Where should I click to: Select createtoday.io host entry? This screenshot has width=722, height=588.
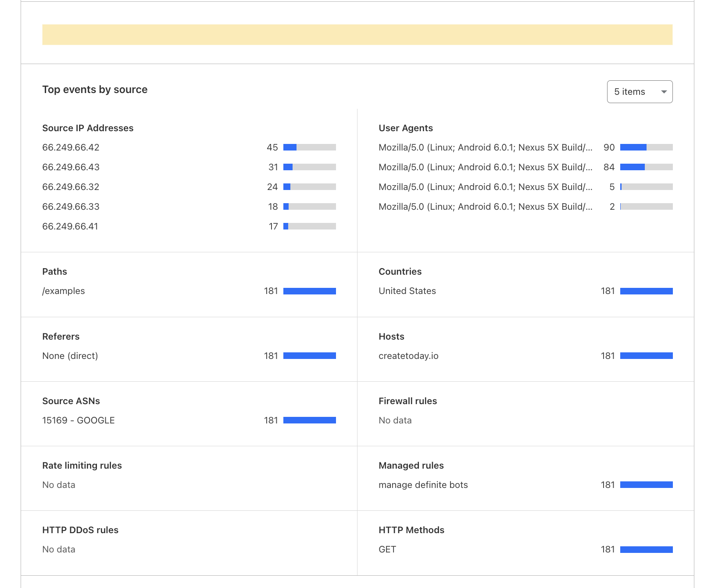click(x=408, y=356)
